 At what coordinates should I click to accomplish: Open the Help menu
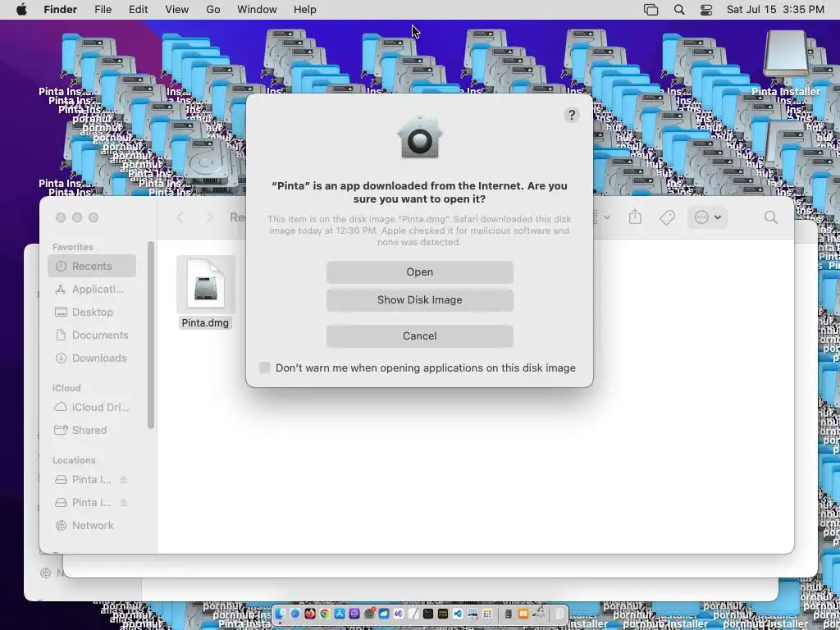(x=305, y=10)
